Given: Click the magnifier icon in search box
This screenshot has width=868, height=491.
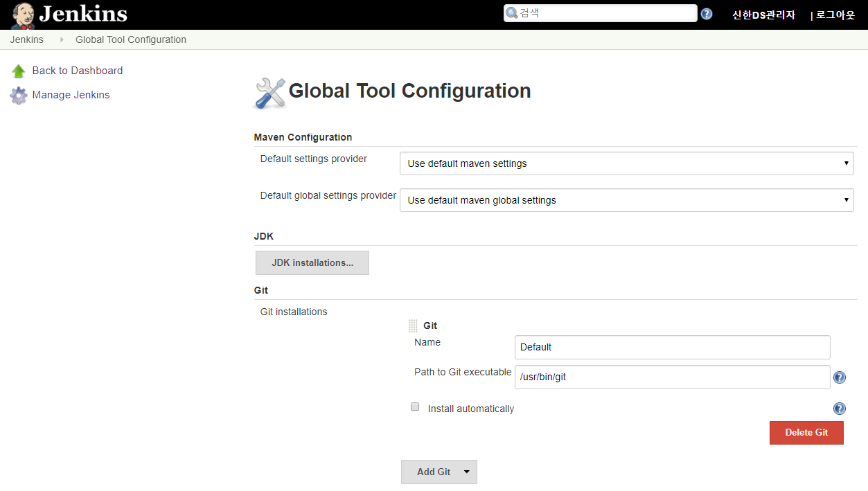Looking at the screenshot, I should 512,13.
